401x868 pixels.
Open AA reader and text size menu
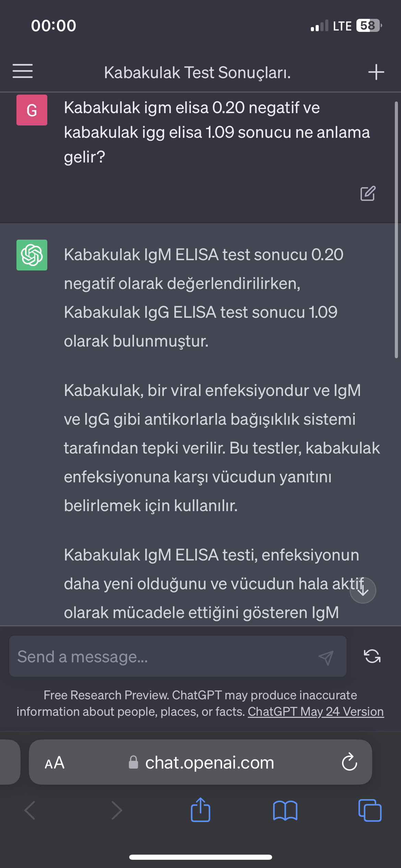[x=54, y=762]
